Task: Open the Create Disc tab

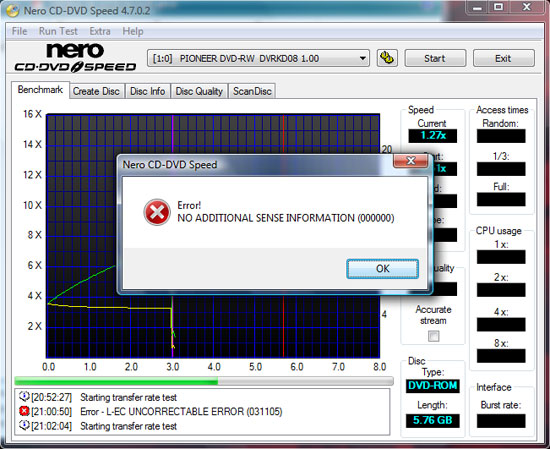Action: (96, 91)
